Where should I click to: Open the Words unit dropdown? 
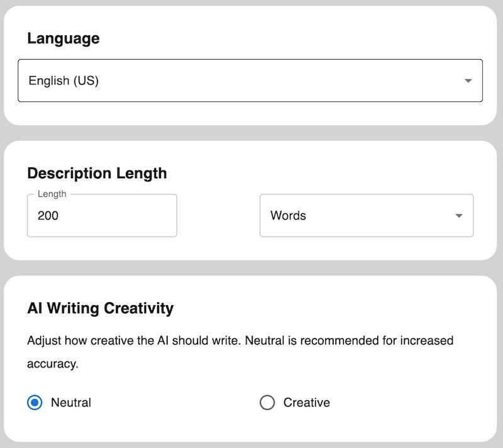366,216
